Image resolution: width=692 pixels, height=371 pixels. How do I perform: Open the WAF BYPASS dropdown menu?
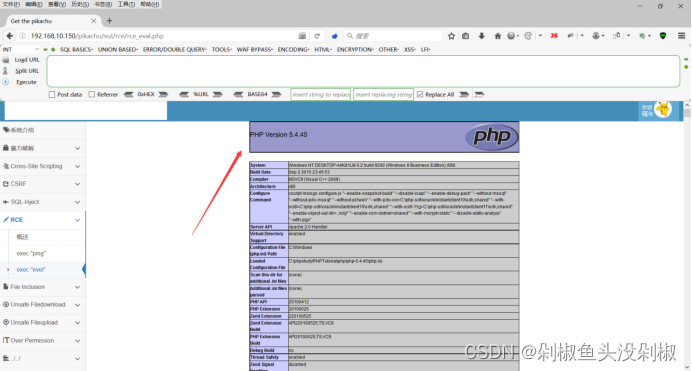255,49
